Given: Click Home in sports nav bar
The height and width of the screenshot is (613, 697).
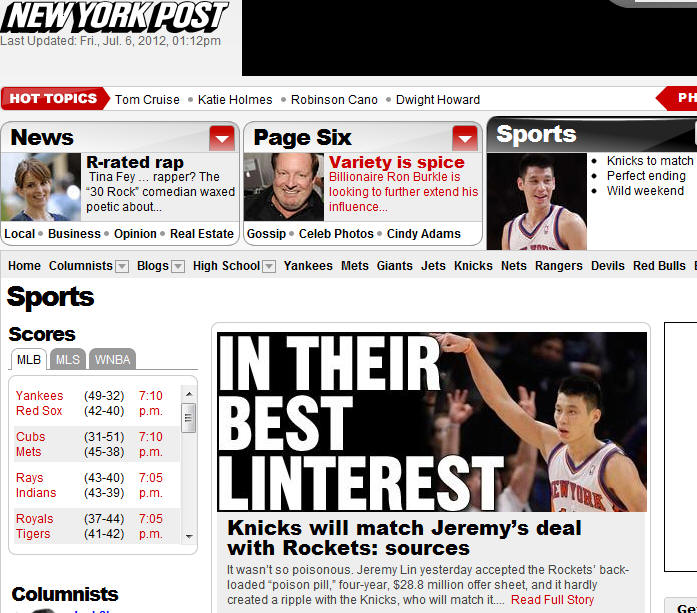Looking at the screenshot, I should [x=24, y=266].
